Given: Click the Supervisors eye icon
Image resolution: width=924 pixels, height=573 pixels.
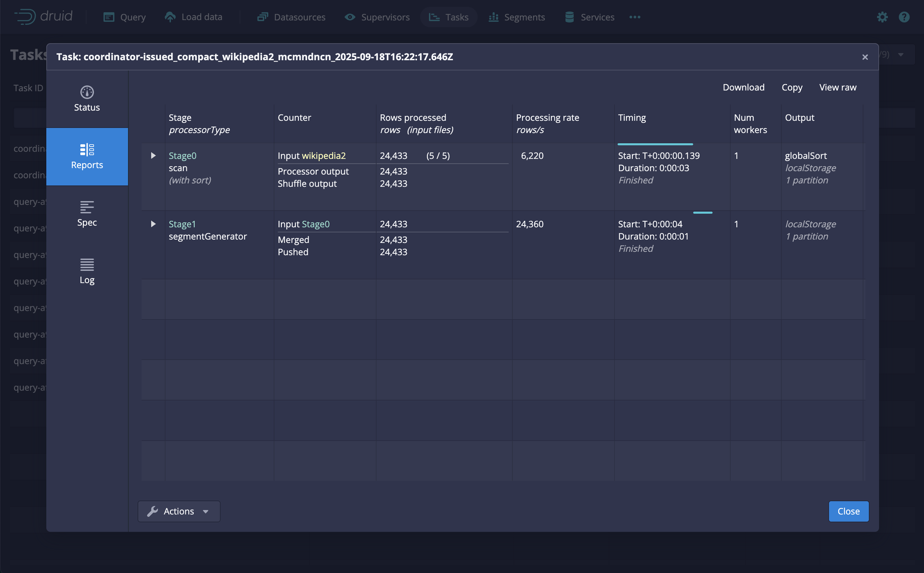Looking at the screenshot, I should 350,17.
